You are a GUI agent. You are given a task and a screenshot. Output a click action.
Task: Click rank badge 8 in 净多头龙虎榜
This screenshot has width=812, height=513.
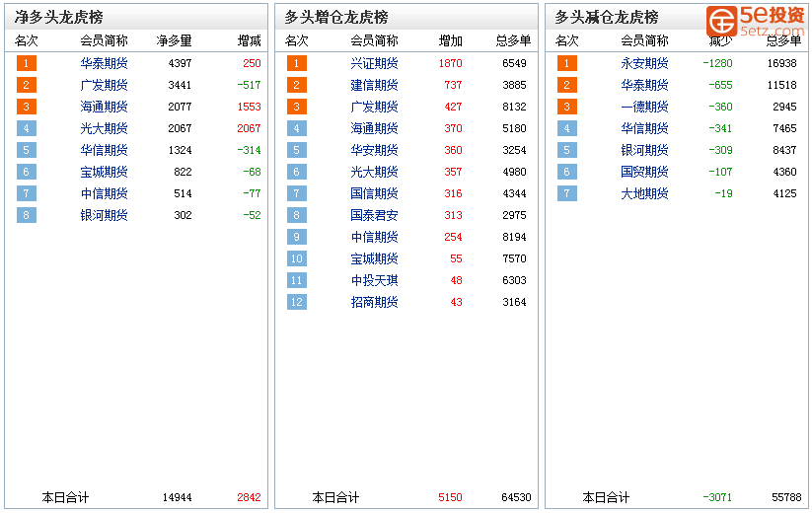point(27,215)
